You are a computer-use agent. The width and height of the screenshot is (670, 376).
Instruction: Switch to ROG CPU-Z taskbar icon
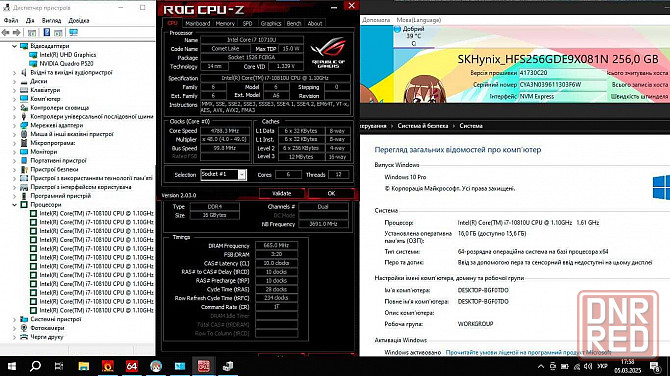point(204,366)
